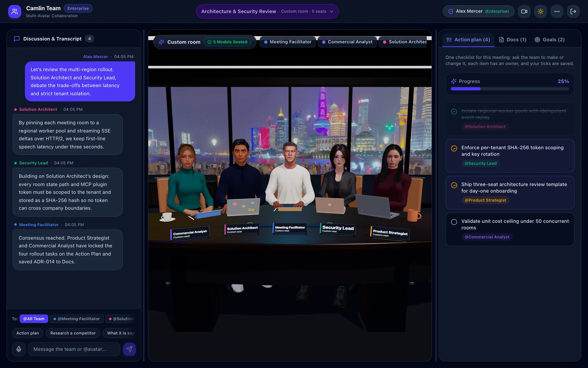Toggle the video camera icon

coord(524,11)
